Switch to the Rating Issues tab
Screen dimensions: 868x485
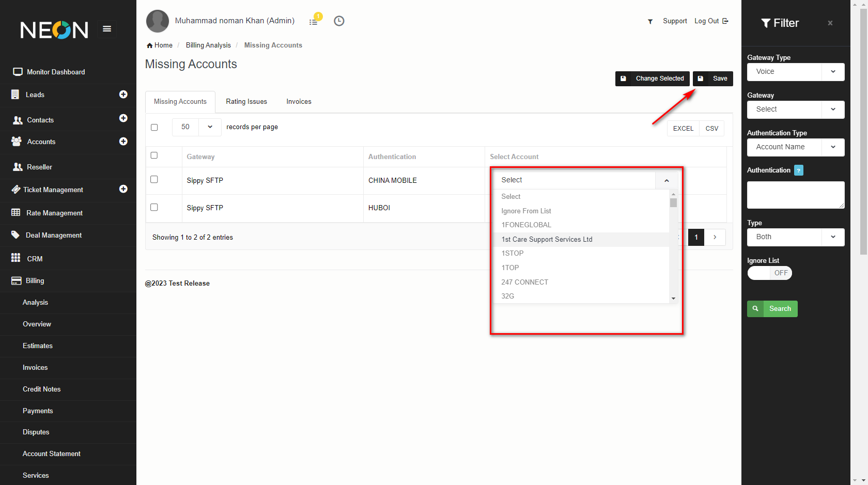coord(246,102)
